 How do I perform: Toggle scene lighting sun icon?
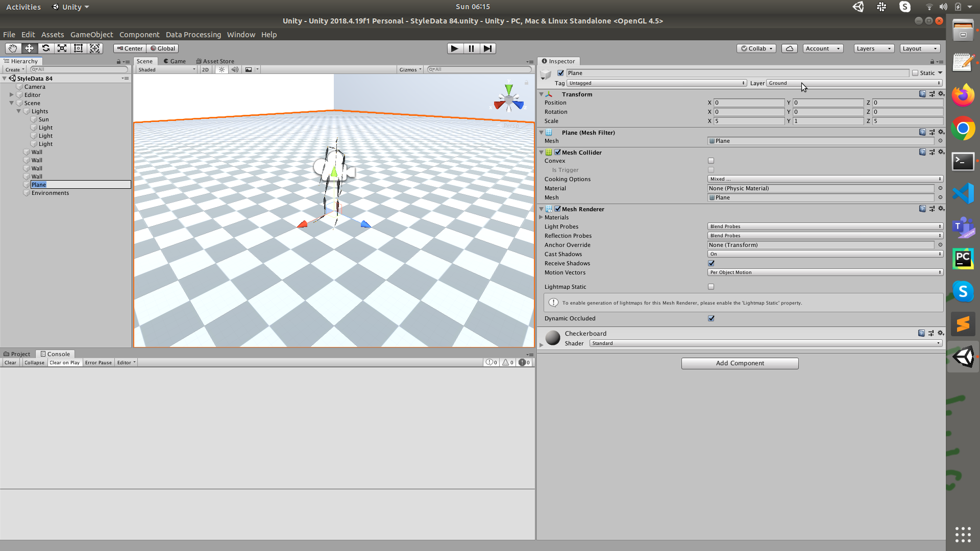(x=222, y=70)
